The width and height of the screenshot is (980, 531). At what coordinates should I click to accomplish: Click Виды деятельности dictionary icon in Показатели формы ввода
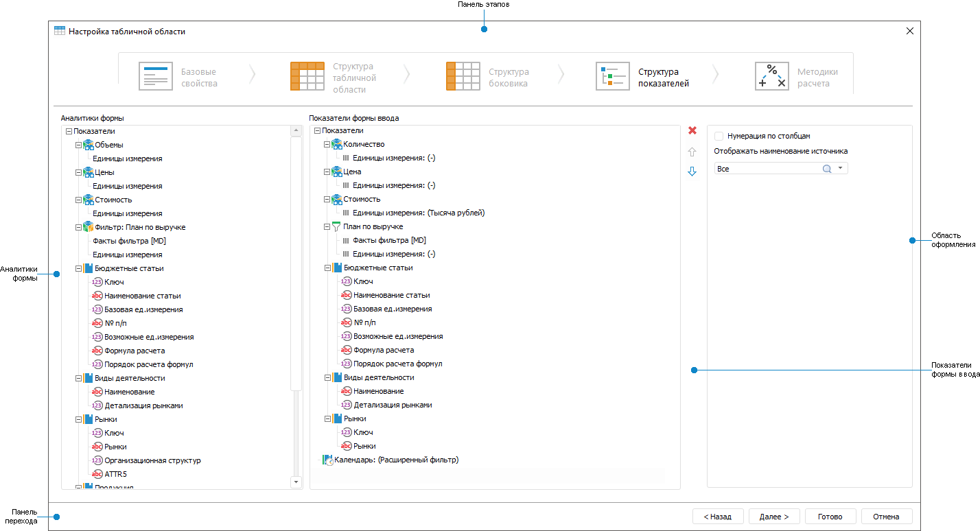[336, 377]
